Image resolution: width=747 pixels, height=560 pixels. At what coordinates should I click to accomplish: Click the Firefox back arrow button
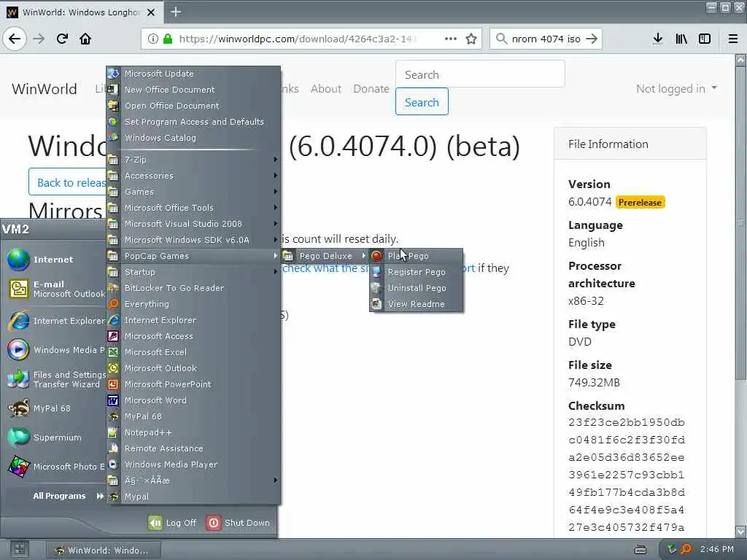click(x=15, y=39)
